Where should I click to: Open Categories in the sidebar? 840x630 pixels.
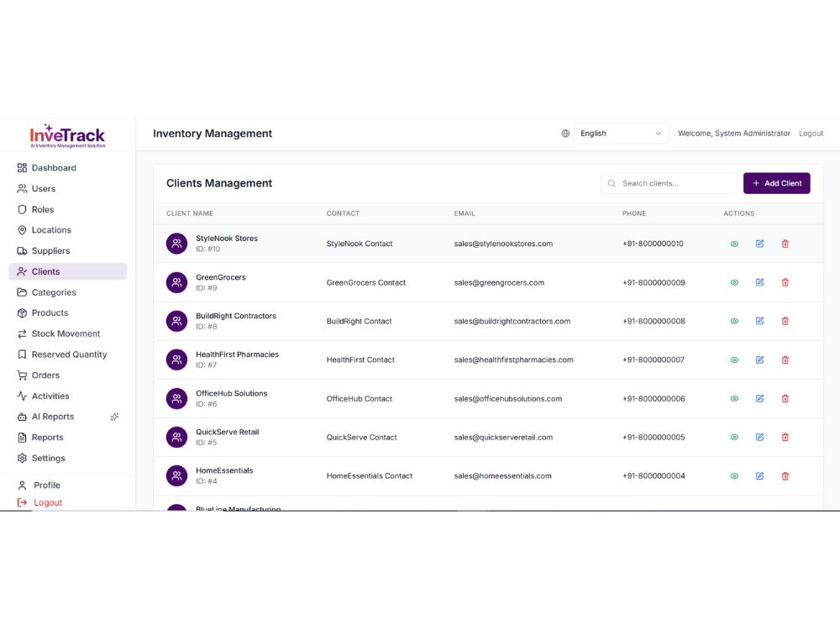point(68,292)
